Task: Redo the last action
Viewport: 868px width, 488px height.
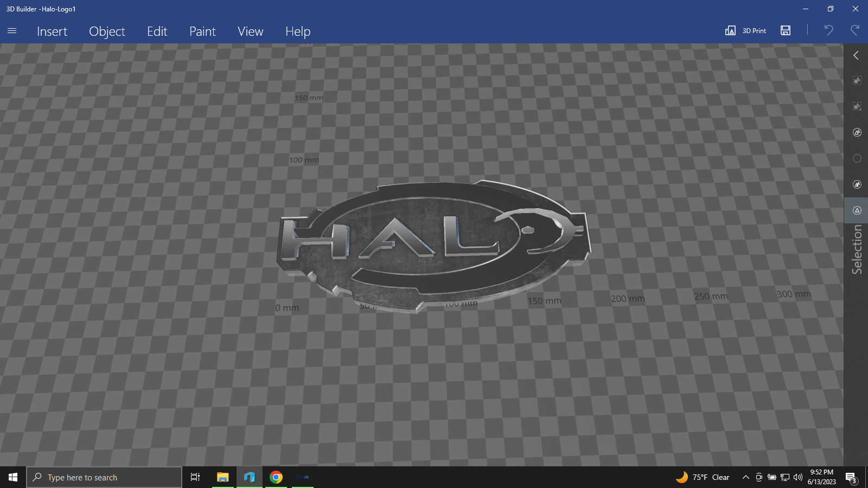Action: (x=855, y=30)
